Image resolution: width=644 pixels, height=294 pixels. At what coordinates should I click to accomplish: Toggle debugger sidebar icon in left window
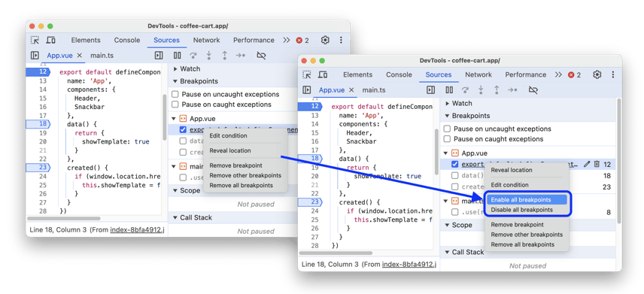click(x=159, y=56)
